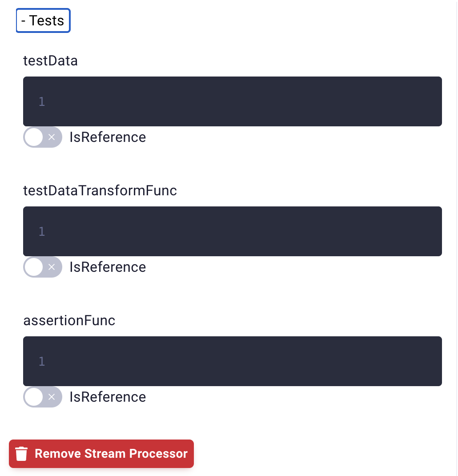Select line number 1 in testData editor

(x=42, y=101)
